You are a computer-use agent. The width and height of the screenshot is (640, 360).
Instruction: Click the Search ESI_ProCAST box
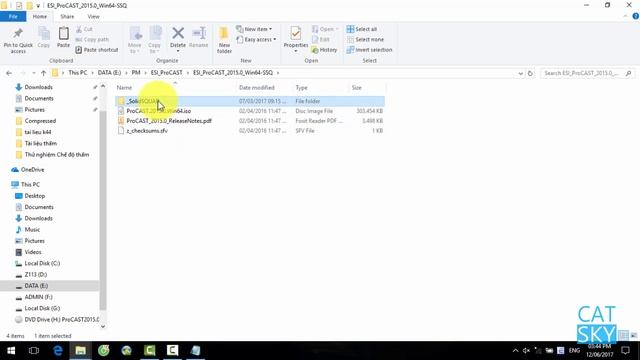tap(587, 73)
